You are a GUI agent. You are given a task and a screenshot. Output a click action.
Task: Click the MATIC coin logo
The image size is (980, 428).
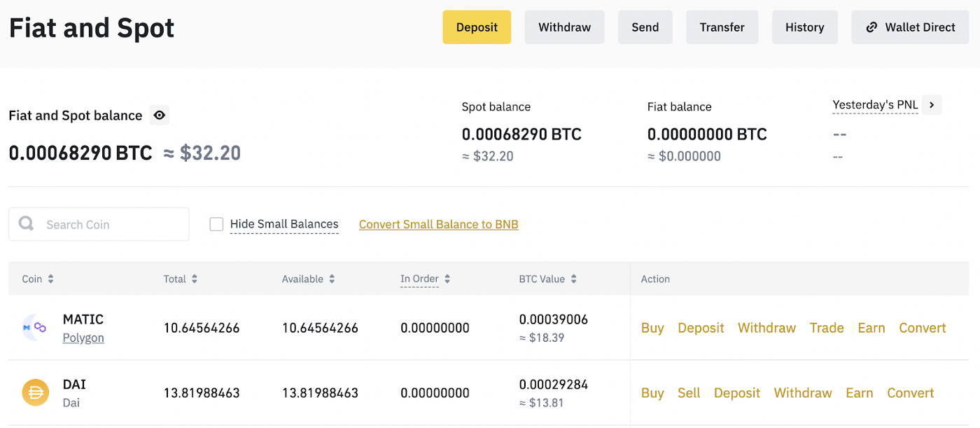34,327
